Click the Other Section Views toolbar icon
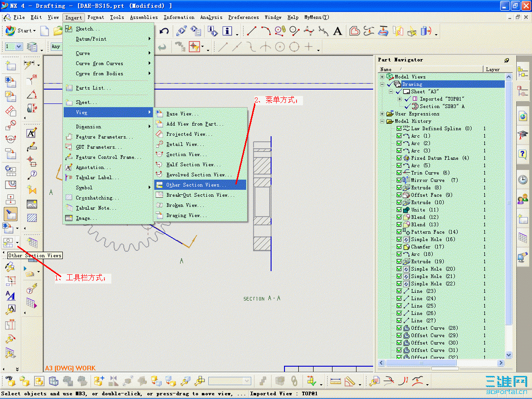 [8, 242]
